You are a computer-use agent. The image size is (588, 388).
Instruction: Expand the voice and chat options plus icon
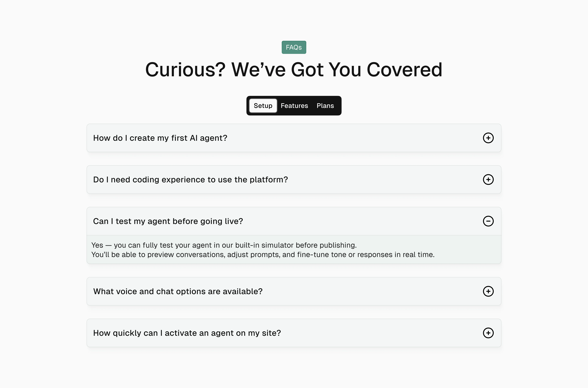[488, 291]
